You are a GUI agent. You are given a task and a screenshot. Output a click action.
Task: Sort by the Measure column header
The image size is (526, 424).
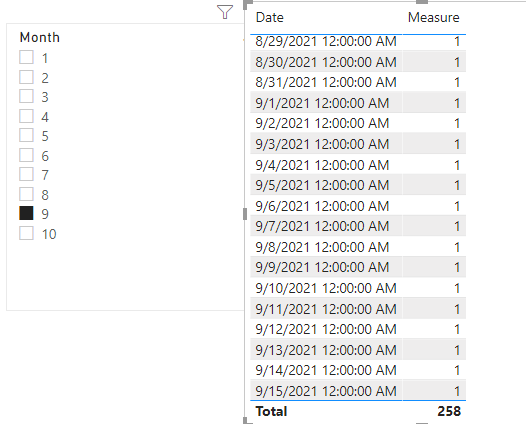click(433, 17)
